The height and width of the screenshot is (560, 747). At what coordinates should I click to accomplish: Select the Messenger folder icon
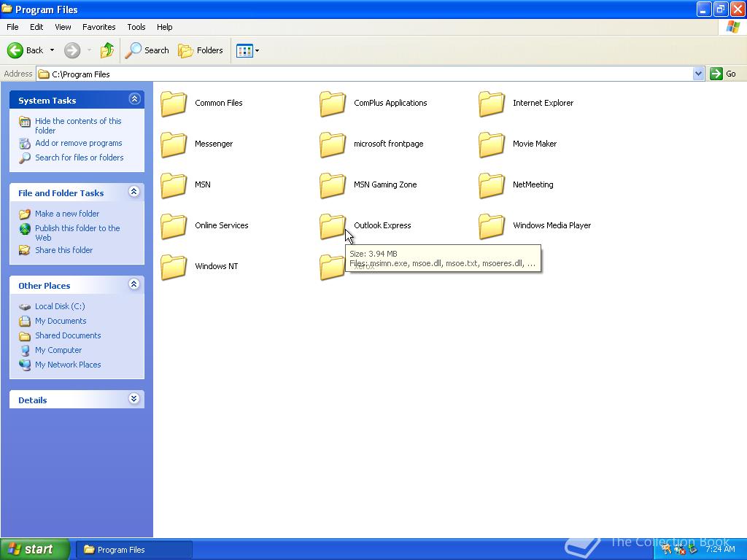click(174, 145)
